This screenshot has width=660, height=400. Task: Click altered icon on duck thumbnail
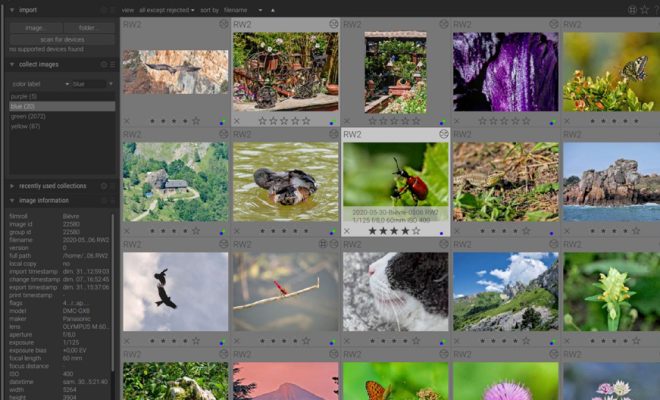point(334,134)
